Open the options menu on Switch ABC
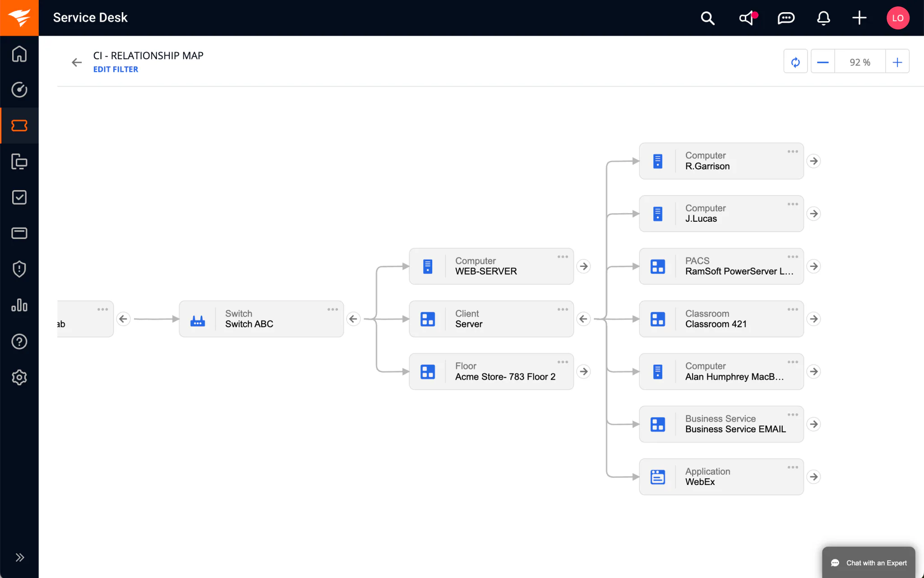 [x=333, y=309]
